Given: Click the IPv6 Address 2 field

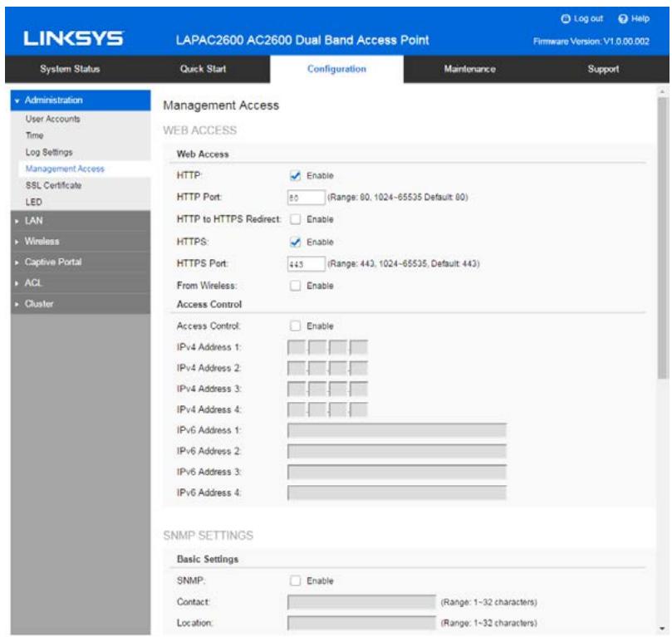Looking at the screenshot, I should tap(397, 451).
